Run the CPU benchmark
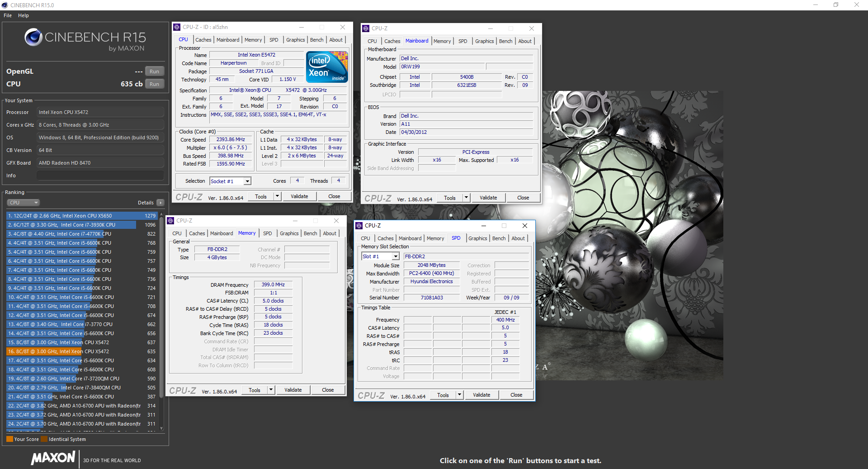 click(155, 84)
